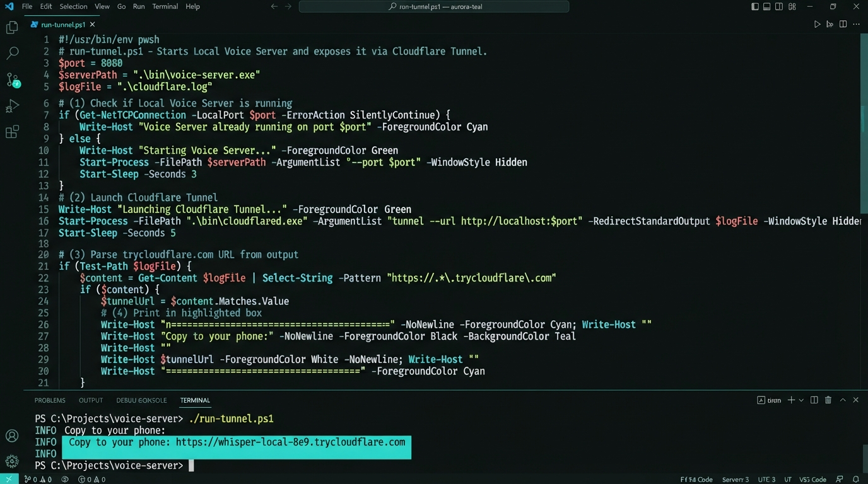Viewport: 868px width, 484px height.
Task: Close the terminal panel
Action: pyautogui.click(x=856, y=400)
